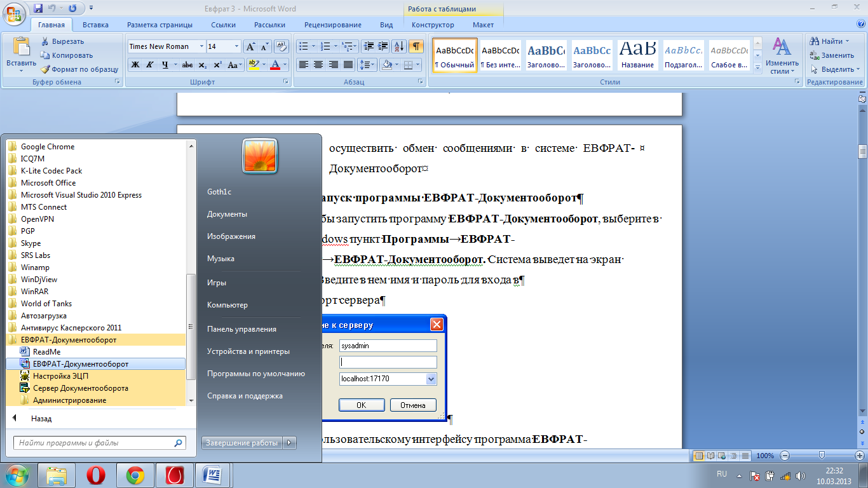Open the Разметка страницы ribbon tab
This screenshot has height=488, width=868.
click(x=159, y=25)
